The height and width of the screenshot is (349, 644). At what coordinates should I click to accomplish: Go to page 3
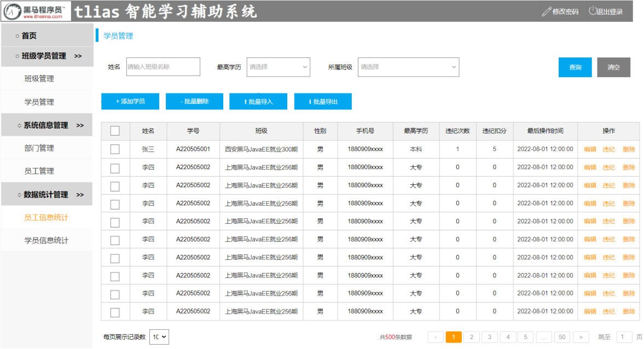pos(490,337)
